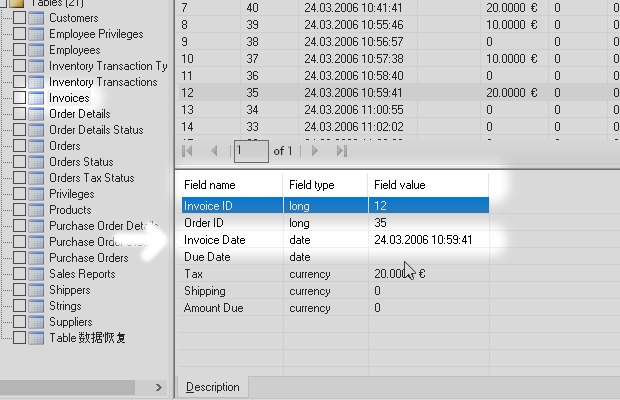Select the Shippers table in tree
Viewport: 620px width, 400px height.
click(x=69, y=290)
